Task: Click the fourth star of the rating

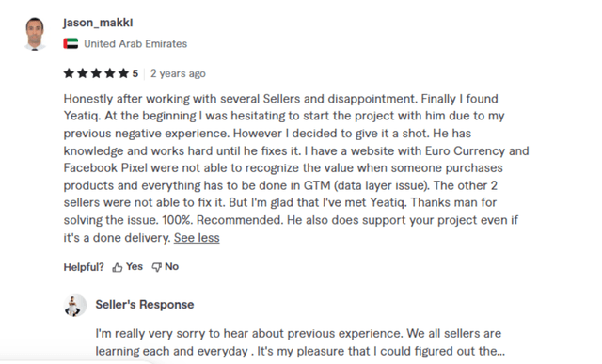Action: (110, 73)
